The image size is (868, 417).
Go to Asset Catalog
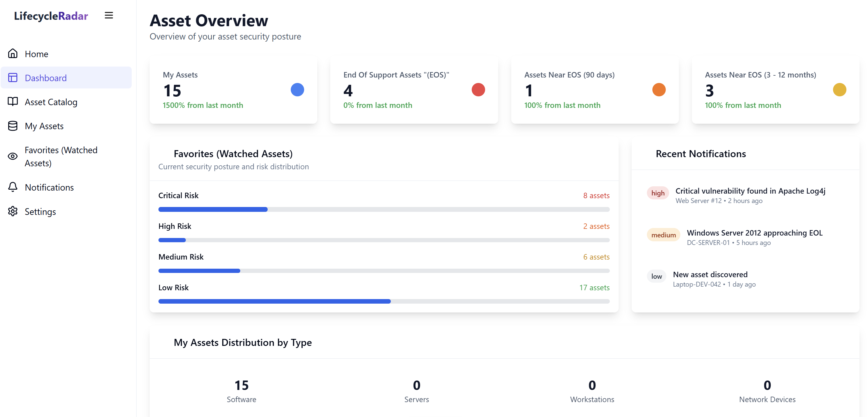pos(66,102)
